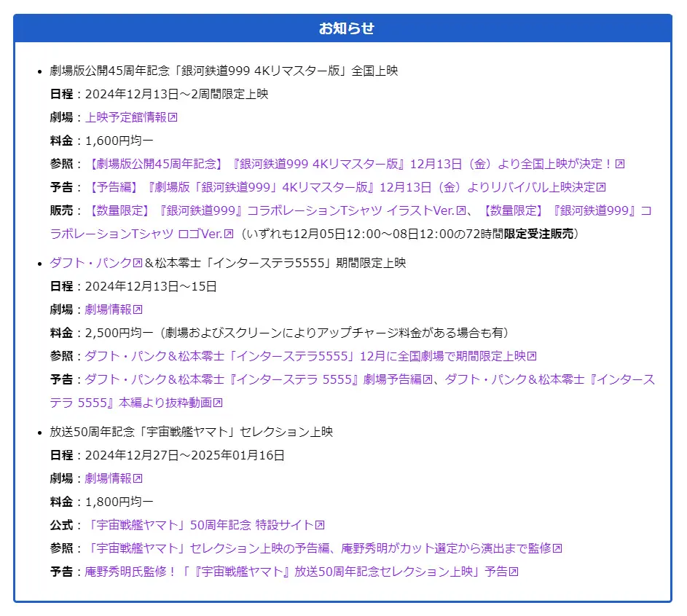This screenshot has width=687, height=616.
Task: Click the 宇宙戦艦ヤマト セレクション上映 heading
Action: tap(191, 432)
